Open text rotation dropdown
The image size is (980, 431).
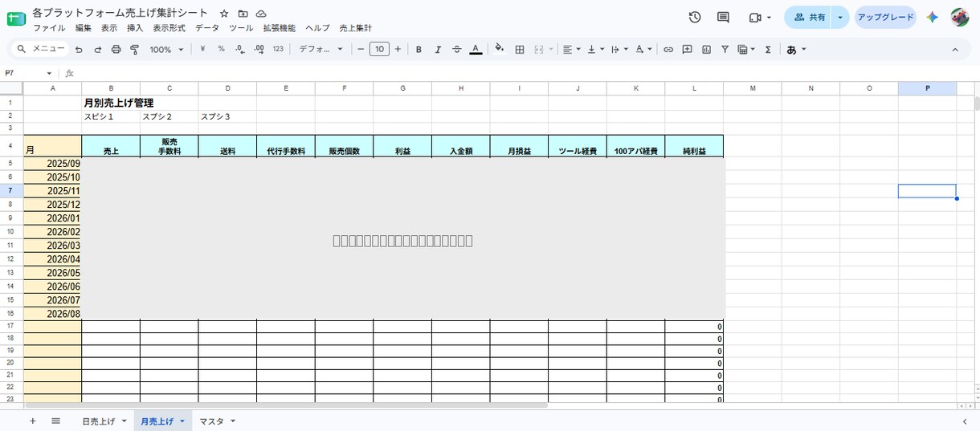point(643,49)
